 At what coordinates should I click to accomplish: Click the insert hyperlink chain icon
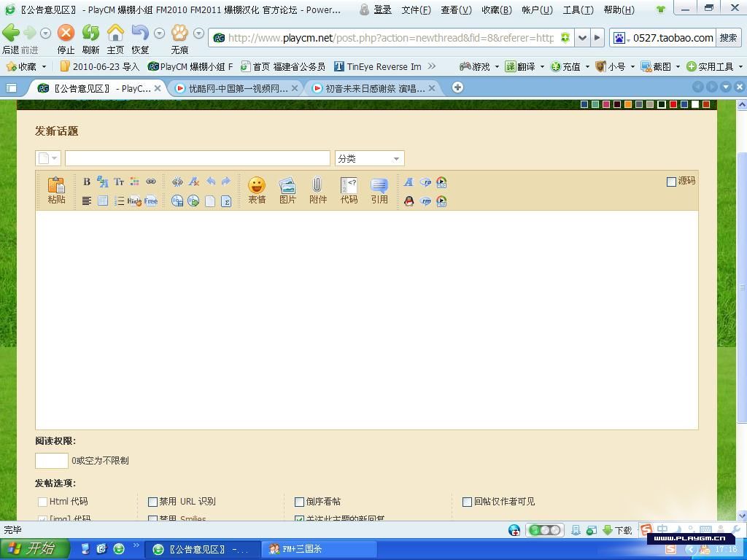point(151,182)
